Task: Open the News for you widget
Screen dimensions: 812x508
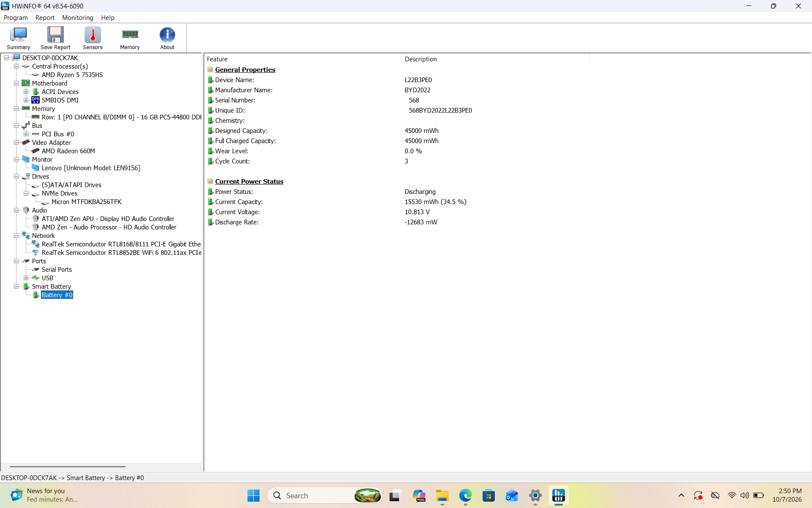Action: click(x=44, y=495)
